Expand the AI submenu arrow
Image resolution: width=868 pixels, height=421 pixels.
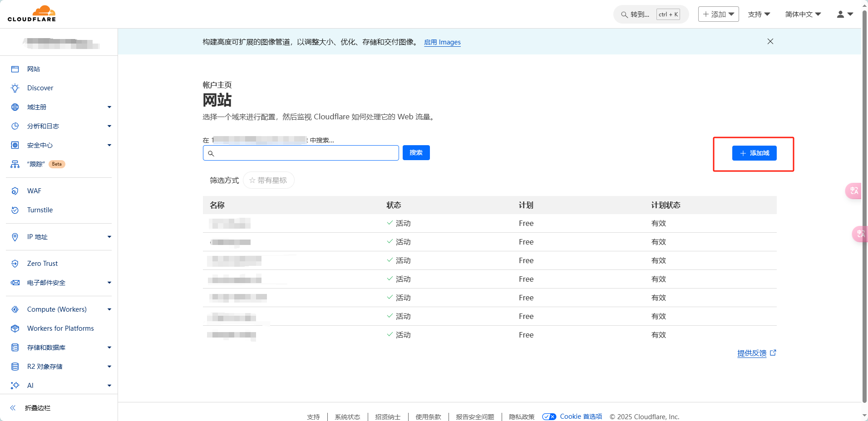pos(109,386)
